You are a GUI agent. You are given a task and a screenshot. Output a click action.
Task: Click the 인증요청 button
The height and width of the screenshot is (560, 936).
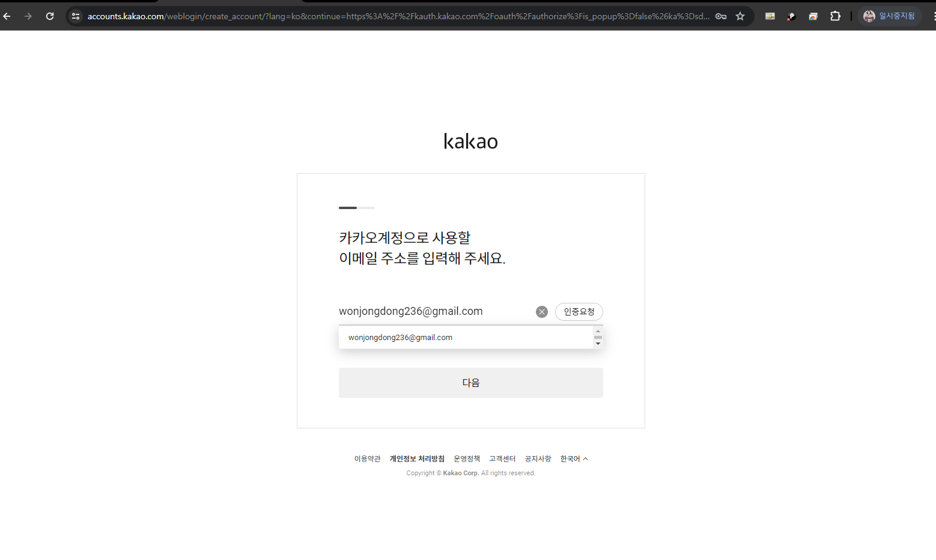tap(579, 312)
